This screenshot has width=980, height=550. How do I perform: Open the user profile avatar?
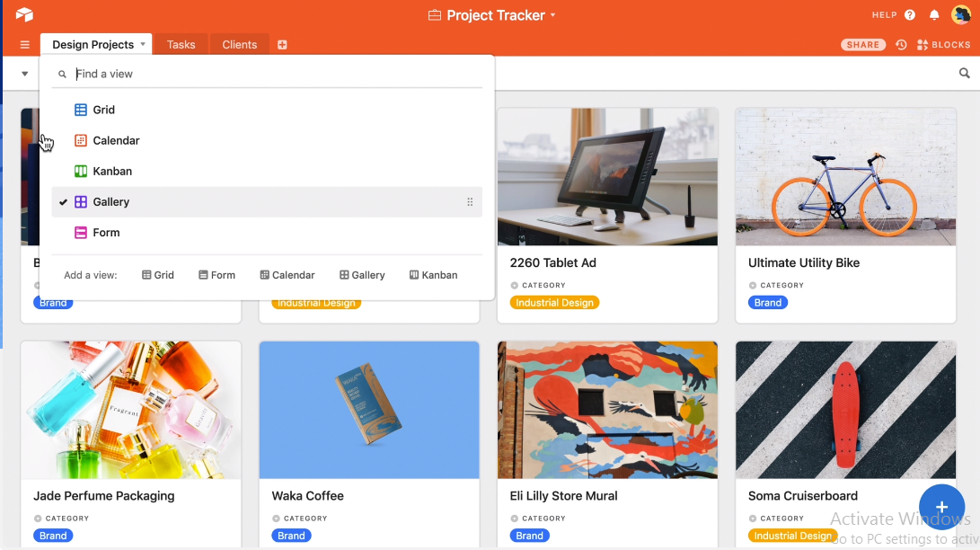(960, 14)
